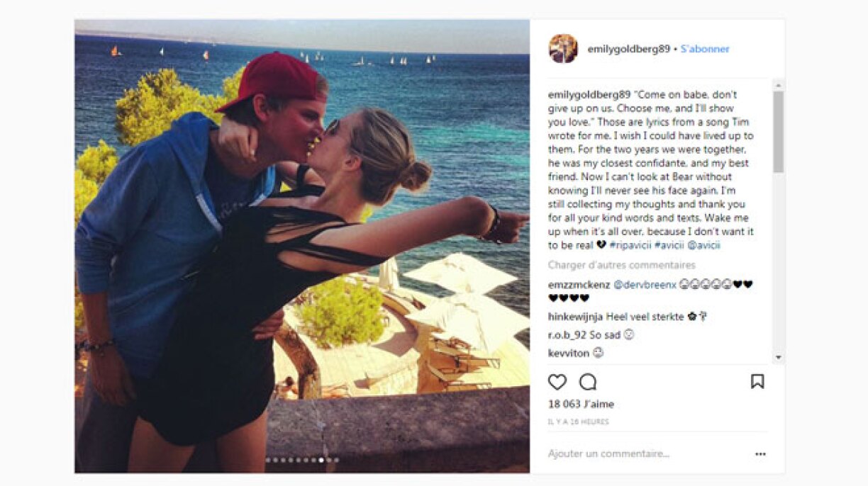Open comments via speech bubble icon

(x=588, y=382)
